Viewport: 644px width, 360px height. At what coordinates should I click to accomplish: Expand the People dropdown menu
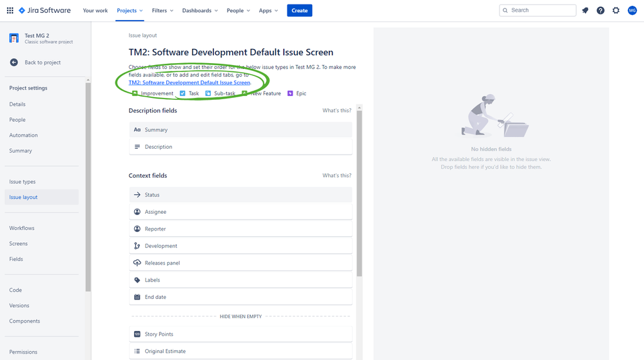pyautogui.click(x=239, y=11)
